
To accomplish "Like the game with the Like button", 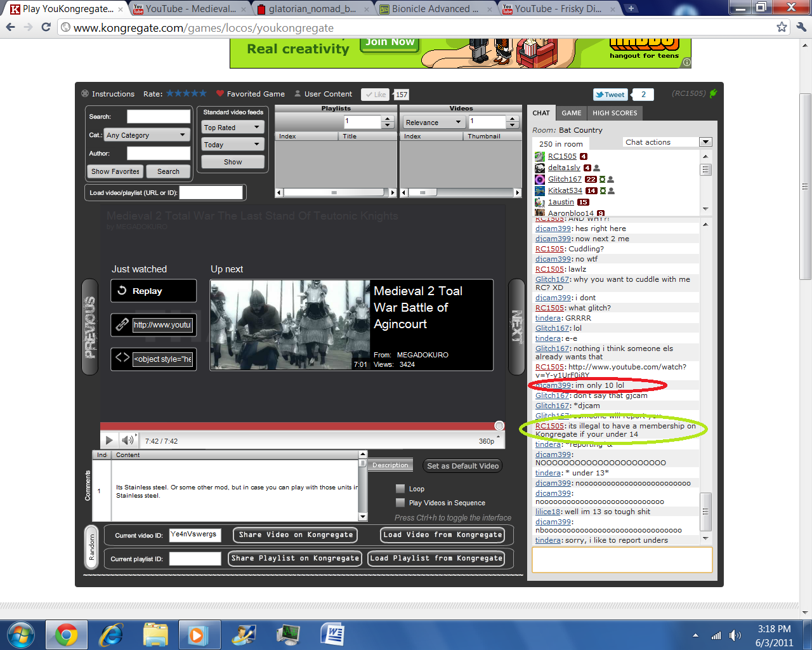I will click(376, 95).
